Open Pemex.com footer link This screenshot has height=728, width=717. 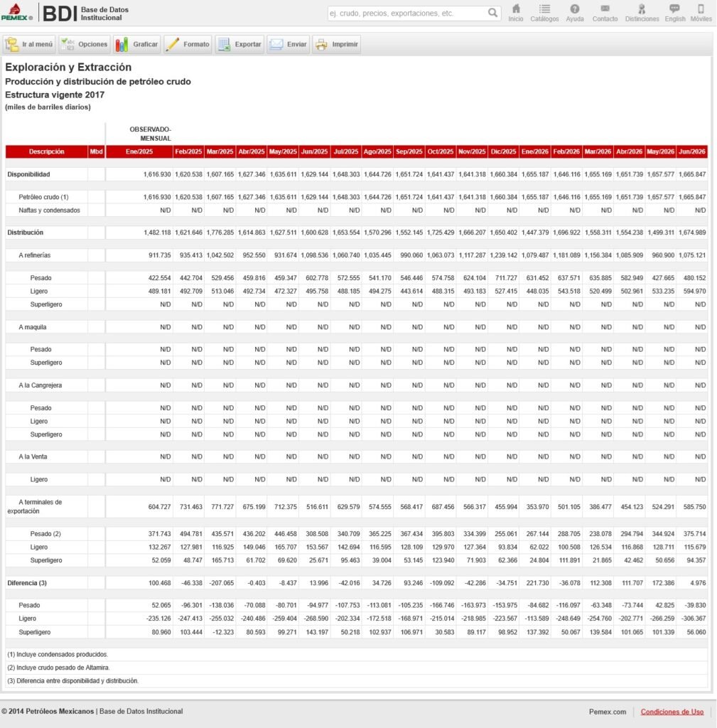pos(608,712)
